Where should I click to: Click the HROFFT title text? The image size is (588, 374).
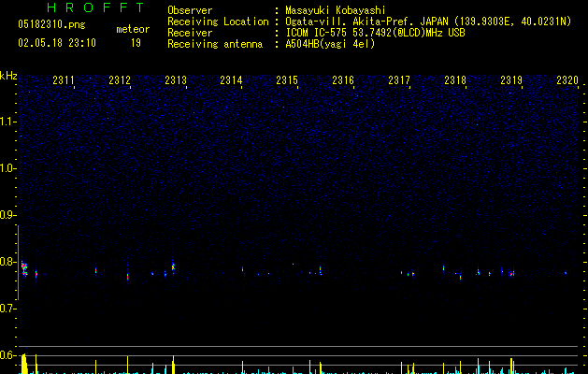click(95, 7)
